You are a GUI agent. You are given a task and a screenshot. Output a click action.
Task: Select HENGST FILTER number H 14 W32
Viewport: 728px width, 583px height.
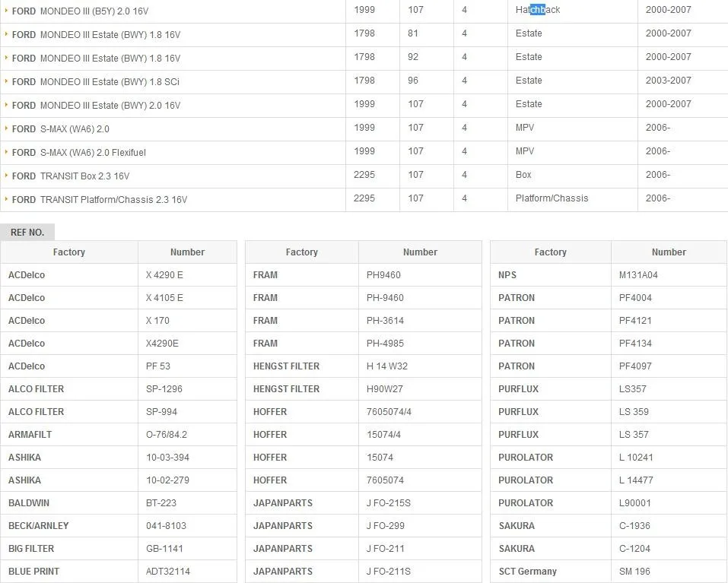click(x=386, y=366)
